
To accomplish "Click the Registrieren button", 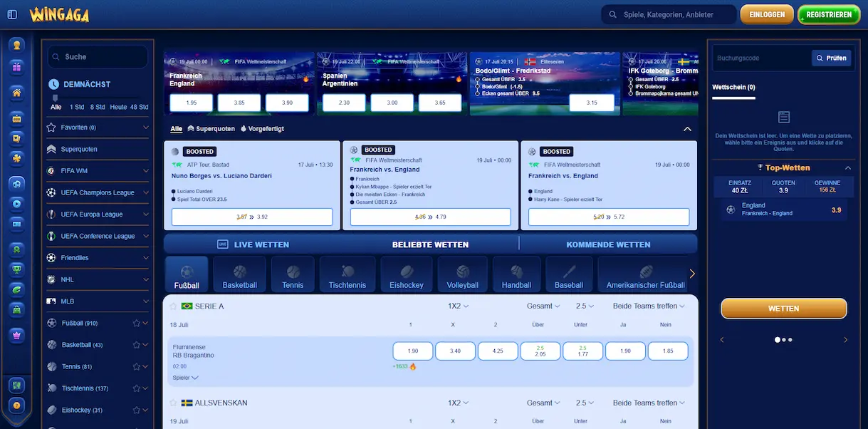I will click(x=830, y=14).
